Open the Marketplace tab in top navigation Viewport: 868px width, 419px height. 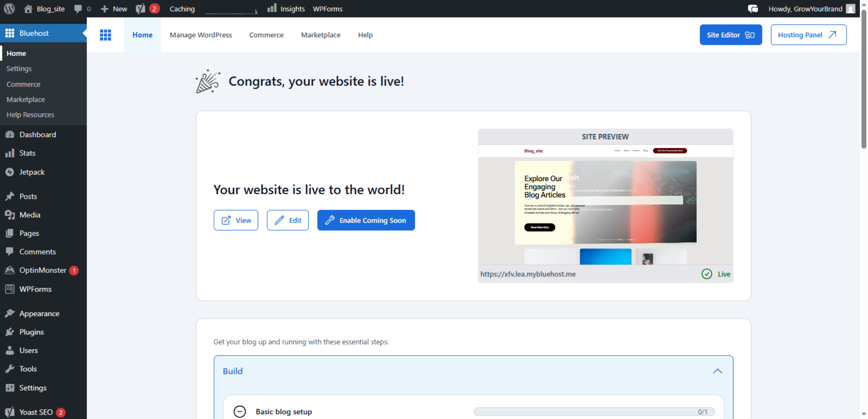pos(320,35)
